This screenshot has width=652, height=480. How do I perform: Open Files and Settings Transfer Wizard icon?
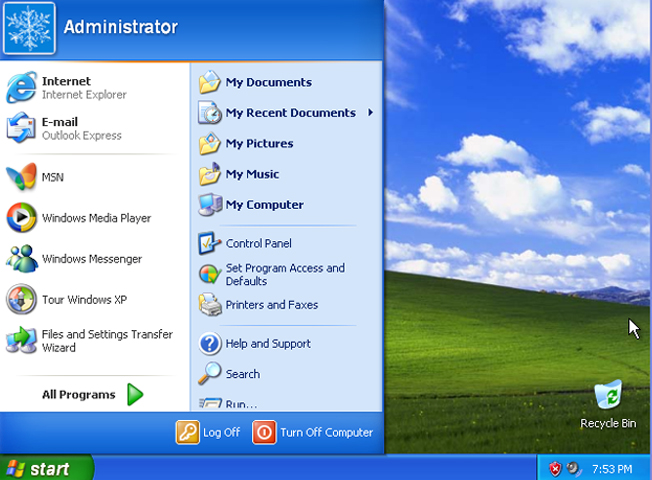21,340
